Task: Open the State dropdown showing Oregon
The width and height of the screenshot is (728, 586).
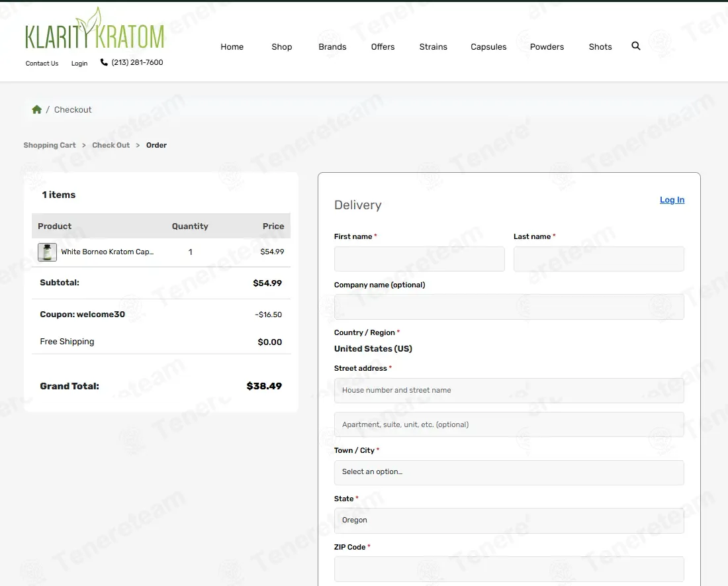Action: pyautogui.click(x=509, y=520)
